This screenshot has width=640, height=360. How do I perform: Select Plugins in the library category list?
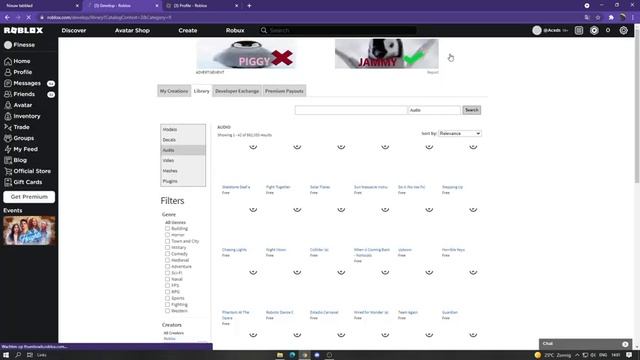(x=183, y=181)
